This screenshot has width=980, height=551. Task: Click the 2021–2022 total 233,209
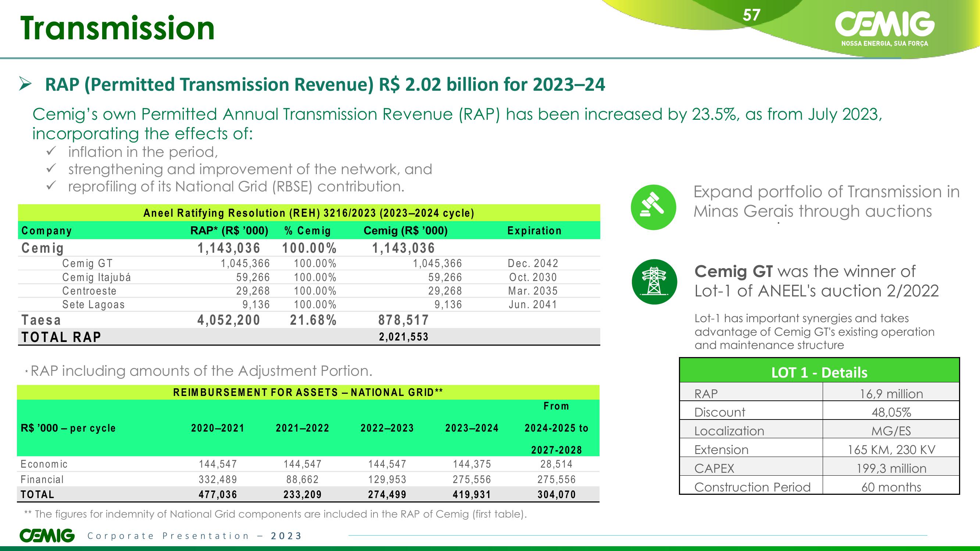click(x=303, y=494)
